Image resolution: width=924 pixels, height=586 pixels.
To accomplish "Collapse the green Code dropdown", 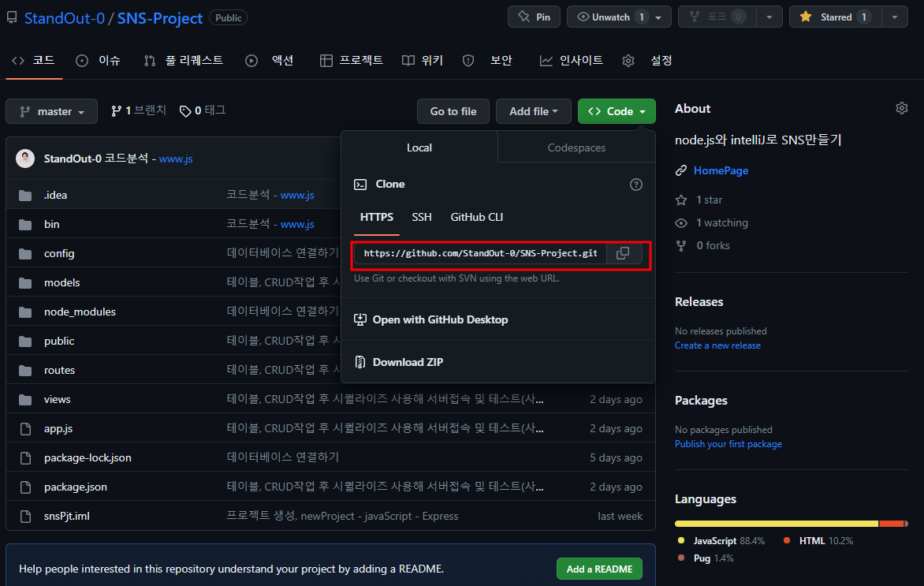I will click(x=617, y=111).
